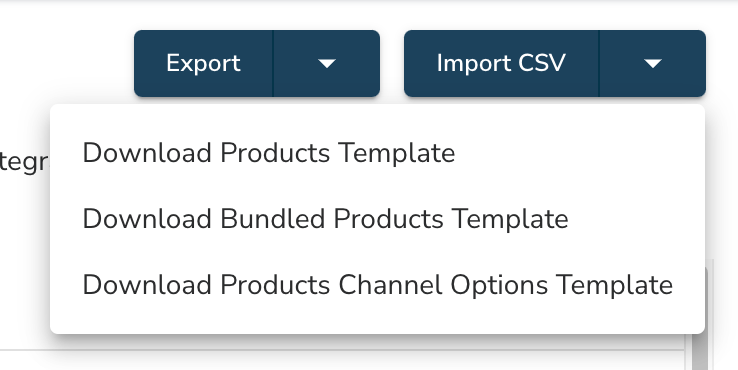Screen dimensions: 738x370
Task: Collapse the template menu using Import CSV arrow
Action: [652, 64]
